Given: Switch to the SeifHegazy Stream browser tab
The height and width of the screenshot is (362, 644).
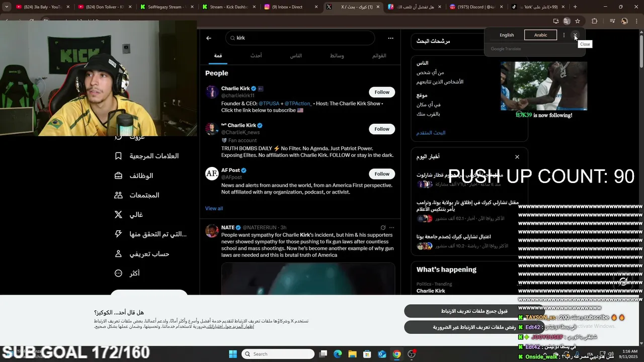Looking at the screenshot, I should [167, 7].
